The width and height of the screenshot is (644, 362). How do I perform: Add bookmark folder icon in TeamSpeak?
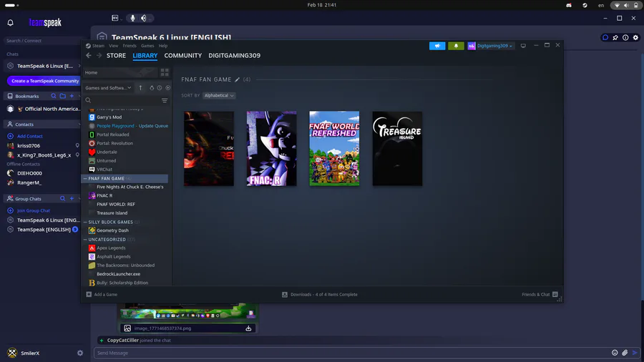62,96
